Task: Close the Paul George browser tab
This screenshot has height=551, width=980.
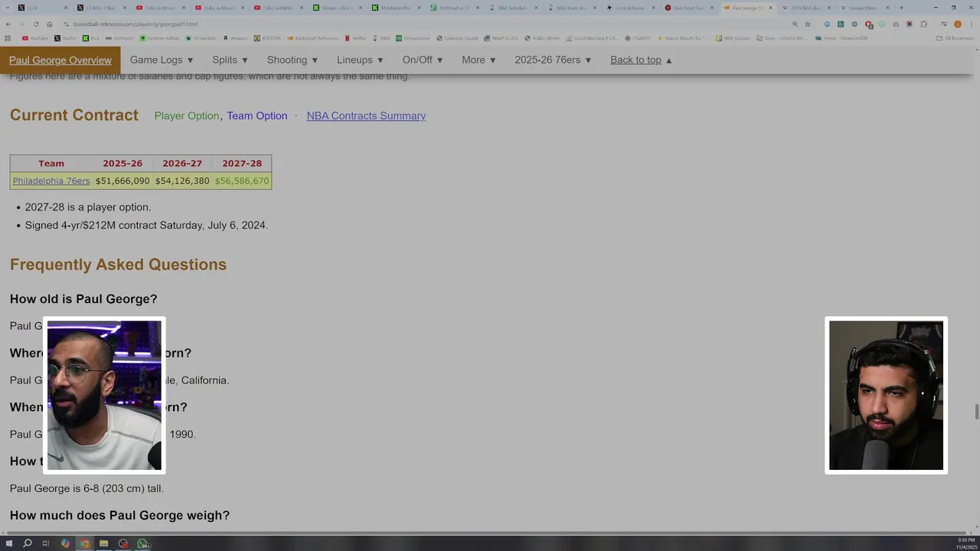Action: pos(771,8)
